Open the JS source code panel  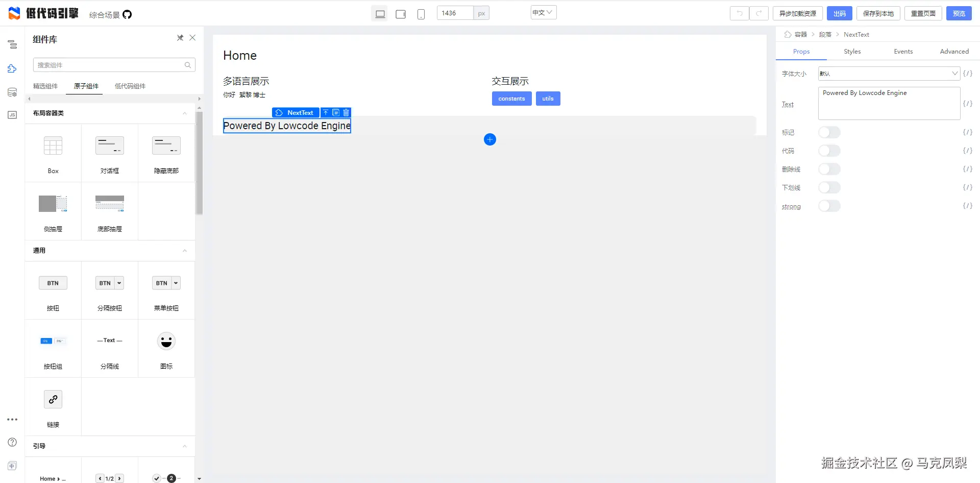pos(12,115)
